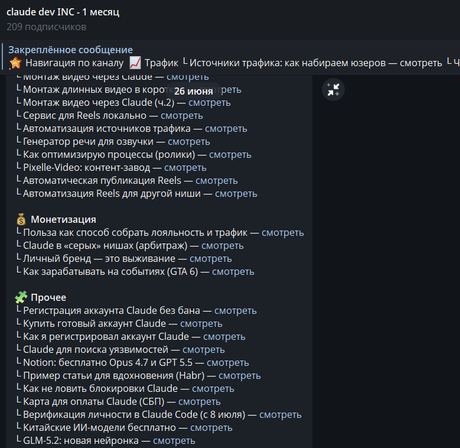The height and width of the screenshot is (448, 460).
Task: Open смотреть link for Верификация личности в Claude Code
Action: click(280, 414)
